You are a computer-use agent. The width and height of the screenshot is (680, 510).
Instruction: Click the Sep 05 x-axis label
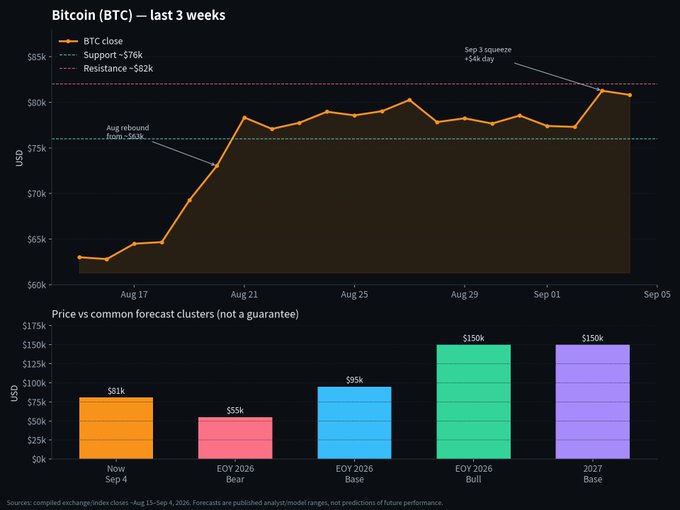pyautogui.click(x=657, y=294)
